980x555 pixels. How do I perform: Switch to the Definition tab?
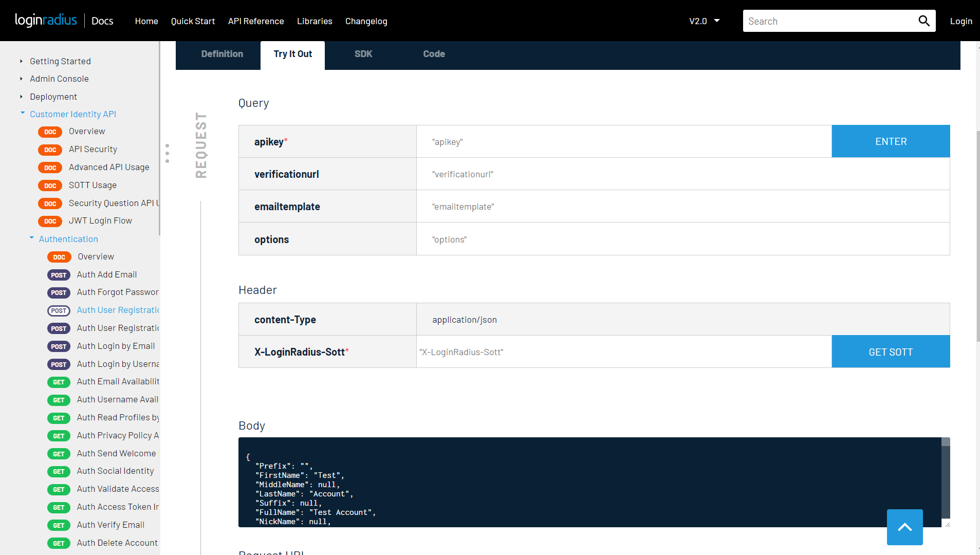pyautogui.click(x=222, y=54)
